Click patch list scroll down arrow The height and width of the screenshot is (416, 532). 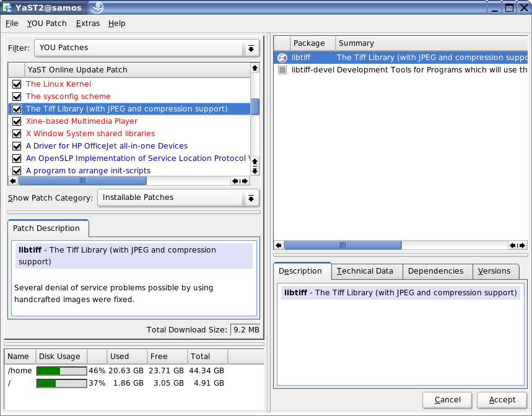(255, 171)
